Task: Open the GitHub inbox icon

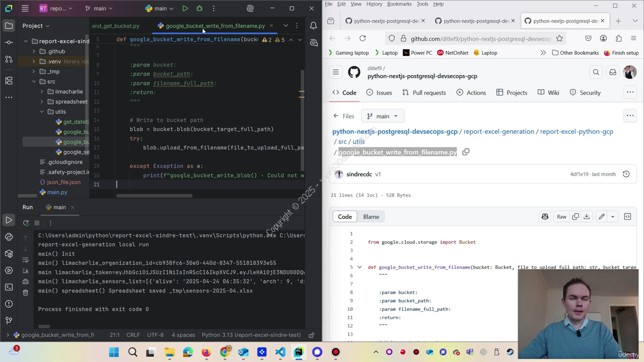Action: (x=613, y=72)
